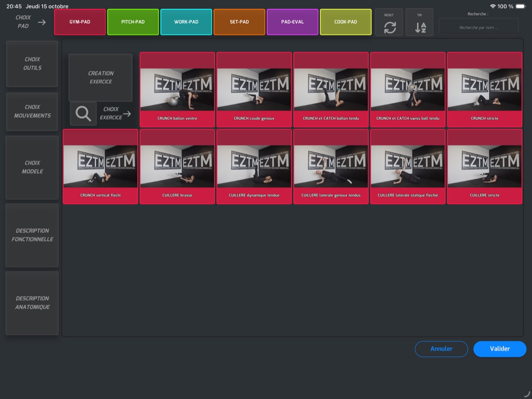Click the CREATION EXERCICE button
This screenshot has width=532, height=399.
[x=101, y=78]
